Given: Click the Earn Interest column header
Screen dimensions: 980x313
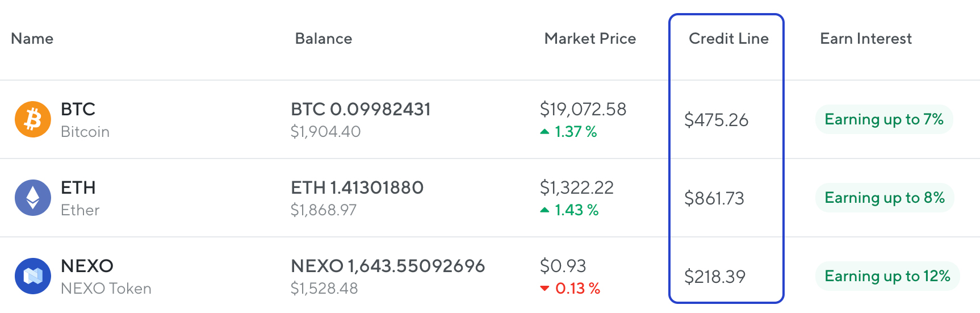Looking at the screenshot, I should point(866,39).
